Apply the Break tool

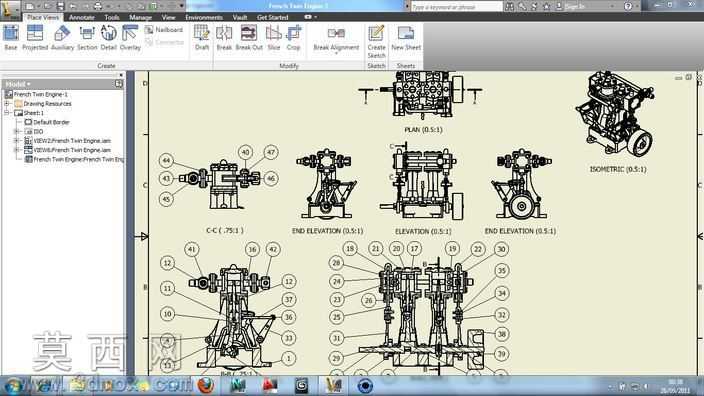click(224, 37)
